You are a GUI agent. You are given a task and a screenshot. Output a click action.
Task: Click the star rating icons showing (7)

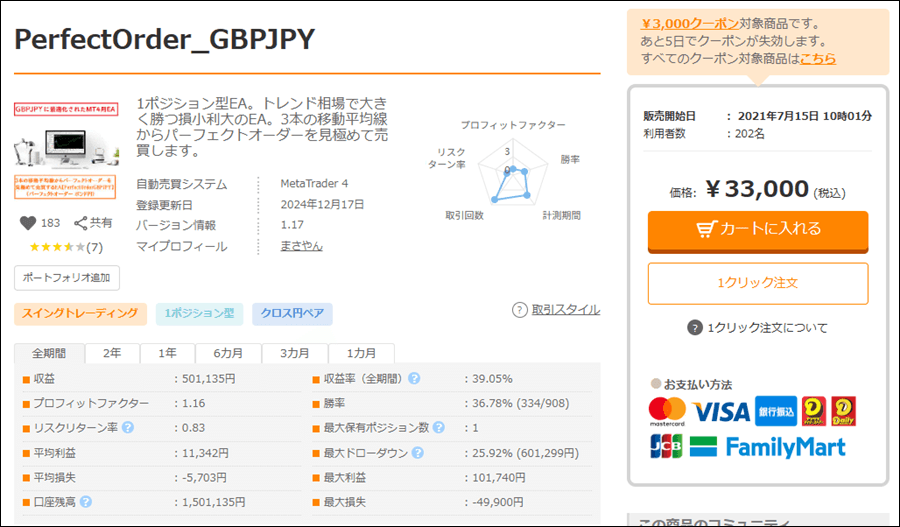pyautogui.click(x=57, y=247)
